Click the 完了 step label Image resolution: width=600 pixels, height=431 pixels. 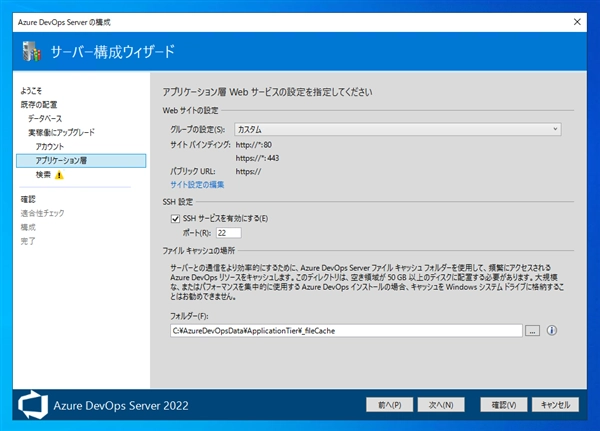coord(28,241)
